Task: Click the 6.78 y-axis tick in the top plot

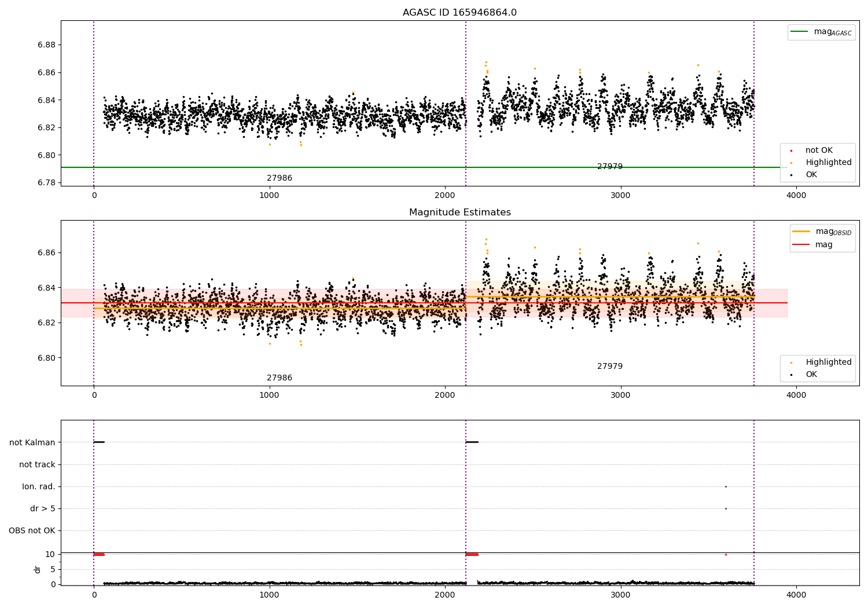Action: pyautogui.click(x=46, y=183)
